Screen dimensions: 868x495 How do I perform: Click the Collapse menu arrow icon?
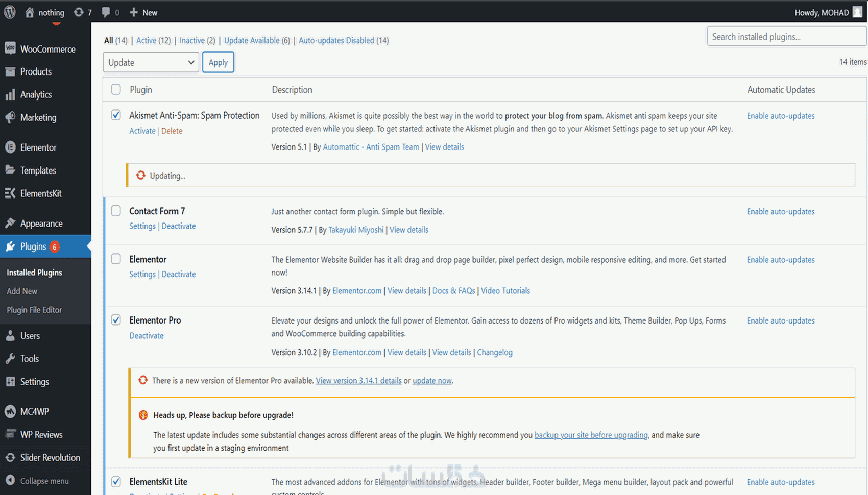10,481
